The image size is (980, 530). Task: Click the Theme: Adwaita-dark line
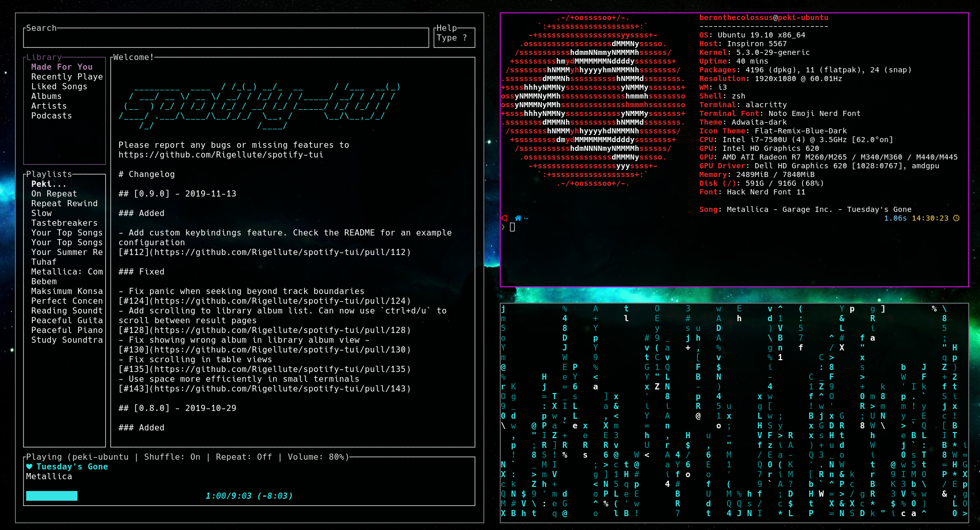coord(743,123)
